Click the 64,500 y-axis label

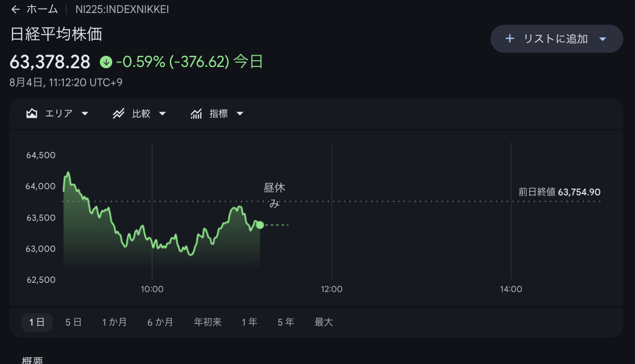coord(41,155)
